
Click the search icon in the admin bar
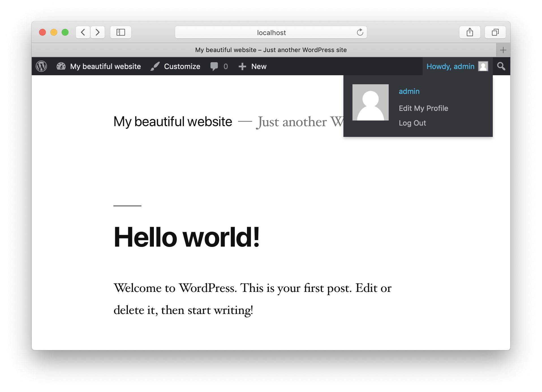click(x=501, y=66)
